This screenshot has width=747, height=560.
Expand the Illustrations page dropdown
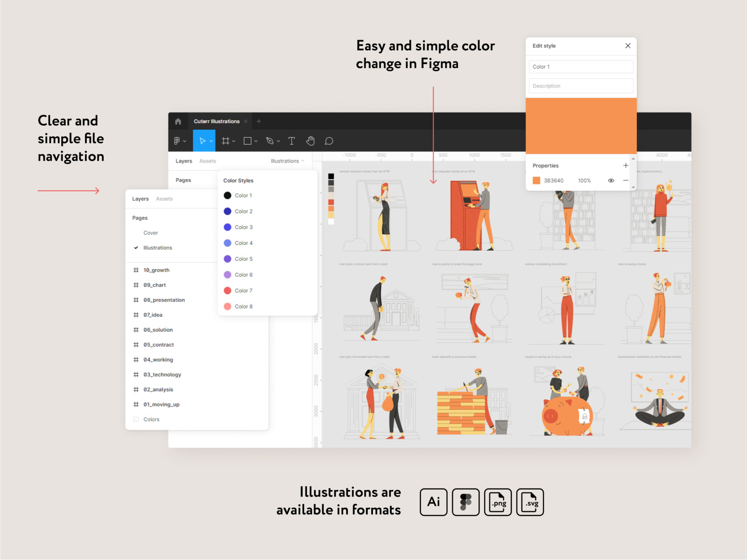pyautogui.click(x=287, y=161)
